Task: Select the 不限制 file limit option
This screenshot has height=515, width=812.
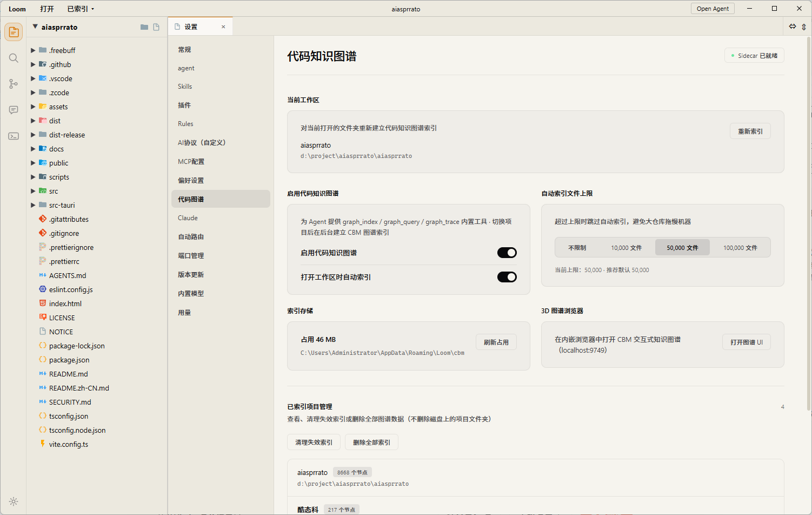Action: [577, 248]
